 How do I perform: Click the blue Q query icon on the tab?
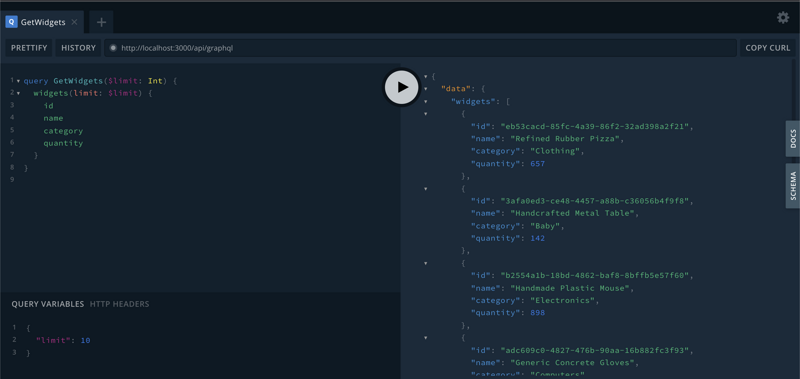pos(11,22)
